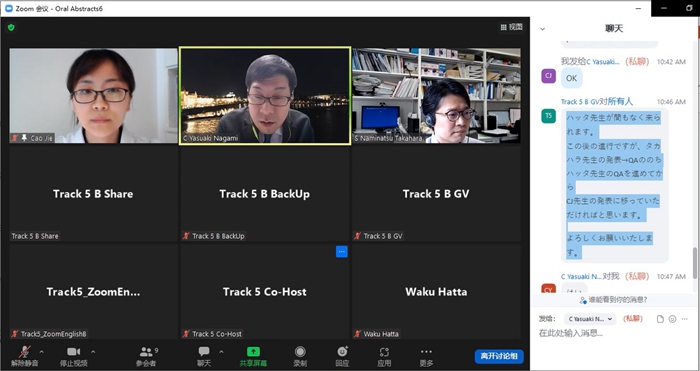Collapse the chat panel with the chevron
Screen dimensions: 700x371
[542, 29]
